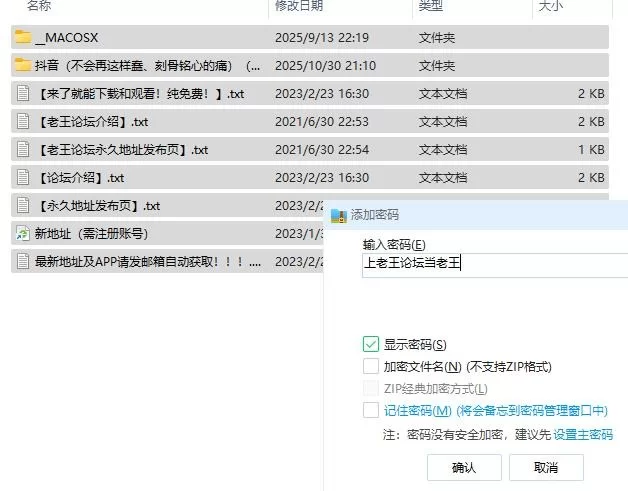Screen dimensions: 628x491
Task: Select file 【老王论坛永久地址发布页】.txt
Action: click(122, 150)
